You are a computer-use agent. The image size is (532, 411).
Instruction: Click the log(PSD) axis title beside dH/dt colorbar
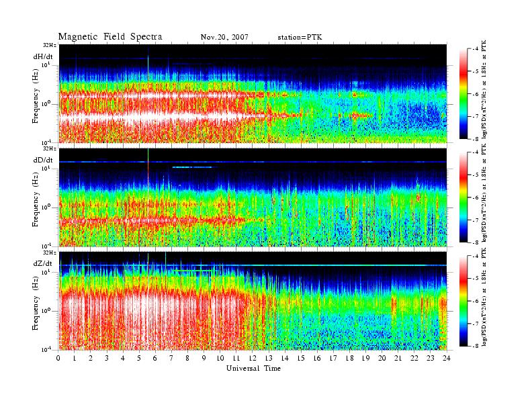tap(484, 89)
